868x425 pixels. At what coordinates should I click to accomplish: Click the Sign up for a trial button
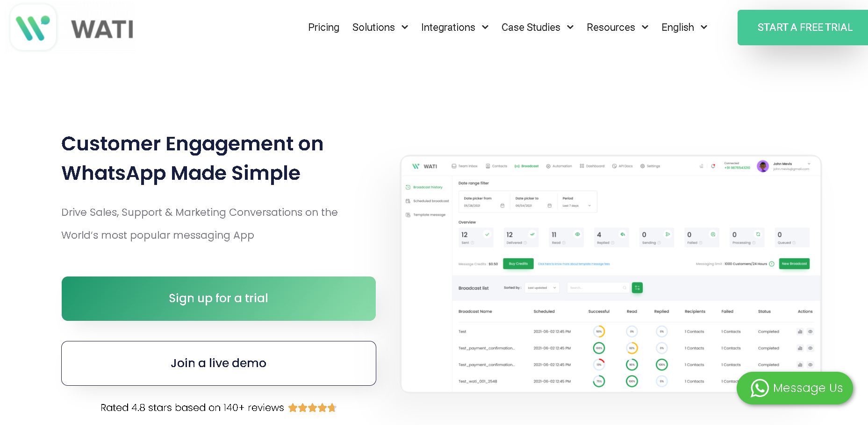click(218, 298)
